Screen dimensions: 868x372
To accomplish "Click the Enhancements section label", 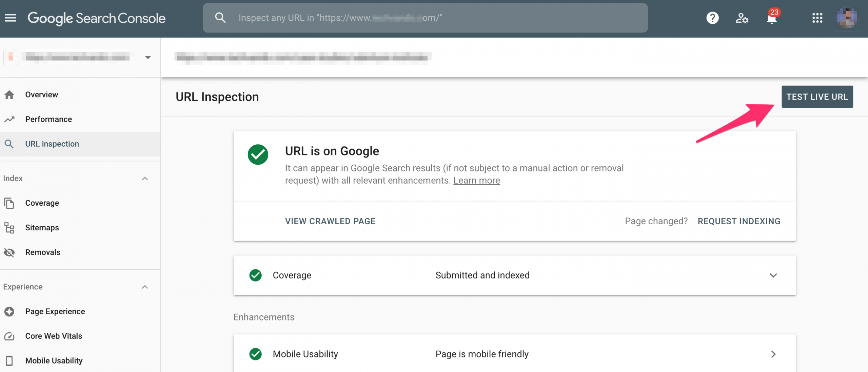I will coord(264,317).
